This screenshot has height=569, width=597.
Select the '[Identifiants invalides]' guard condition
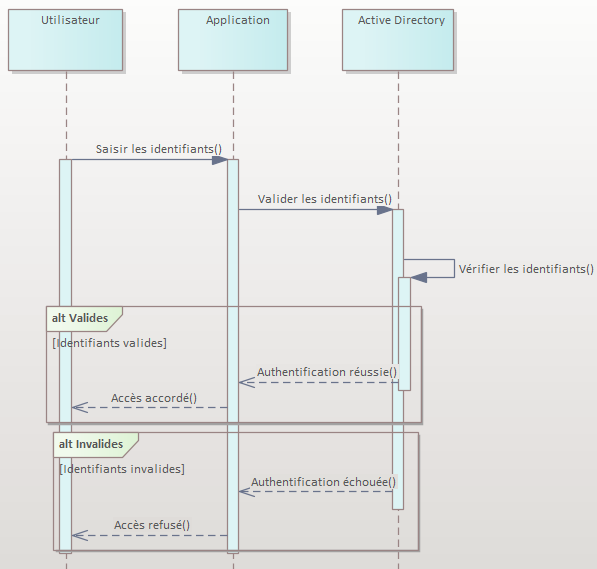coord(122,469)
